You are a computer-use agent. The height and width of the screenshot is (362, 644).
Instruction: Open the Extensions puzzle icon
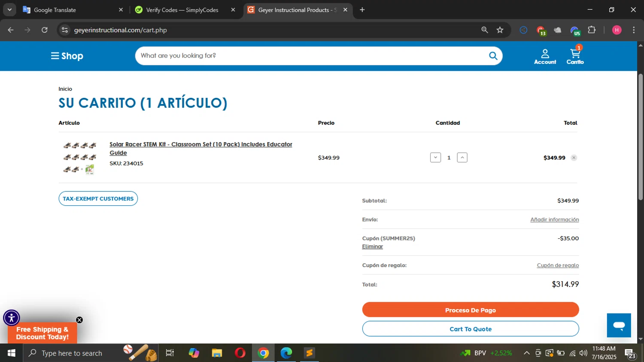592,30
